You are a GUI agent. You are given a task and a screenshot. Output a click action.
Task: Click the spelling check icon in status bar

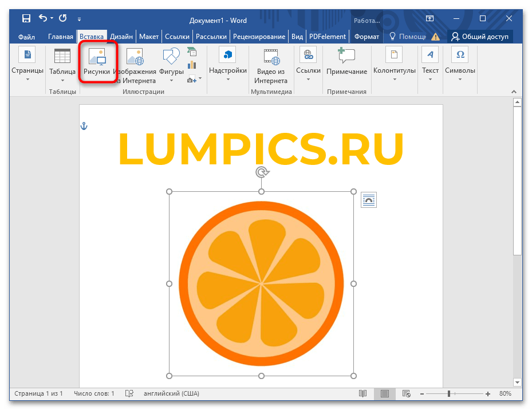[129, 394]
